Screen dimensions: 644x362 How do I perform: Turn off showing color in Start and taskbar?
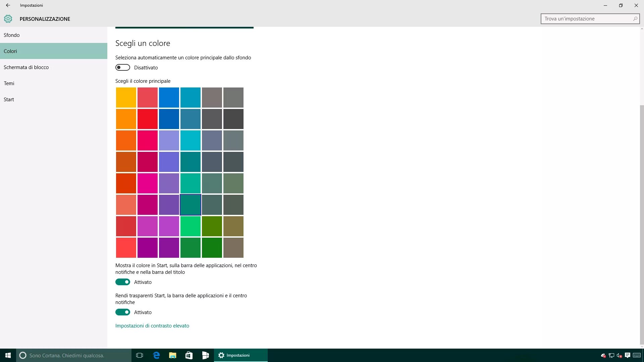(123, 282)
